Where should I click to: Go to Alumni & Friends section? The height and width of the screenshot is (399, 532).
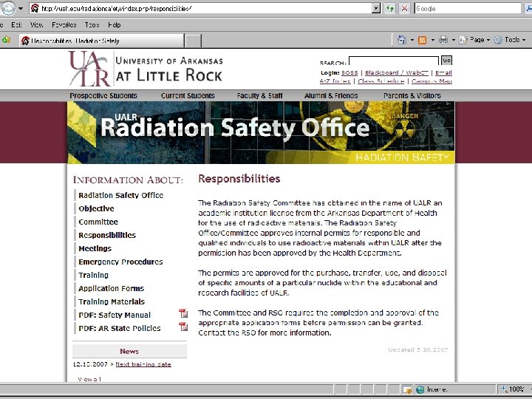pyautogui.click(x=331, y=95)
